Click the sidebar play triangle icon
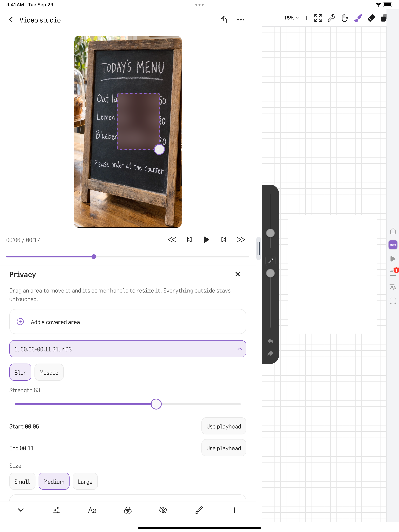Viewport: 399px width, 532px height. pyautogui.click(x=393, y=259)
